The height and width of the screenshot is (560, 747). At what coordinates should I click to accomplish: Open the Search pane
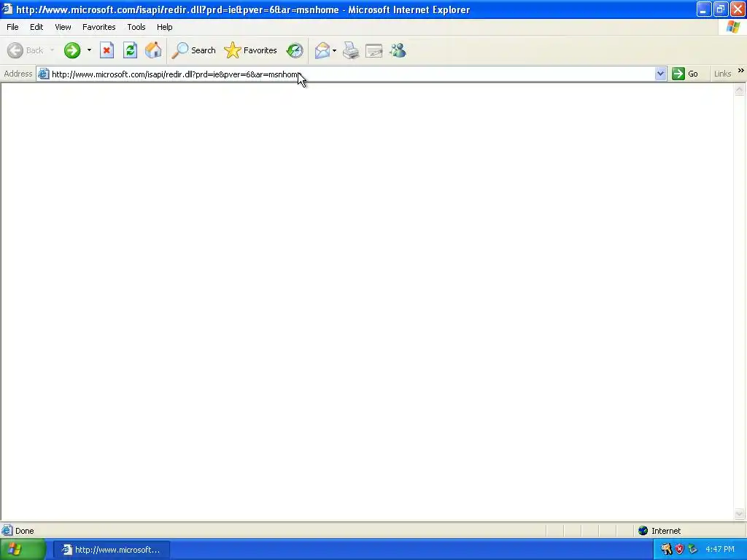[x=194, y=50]
